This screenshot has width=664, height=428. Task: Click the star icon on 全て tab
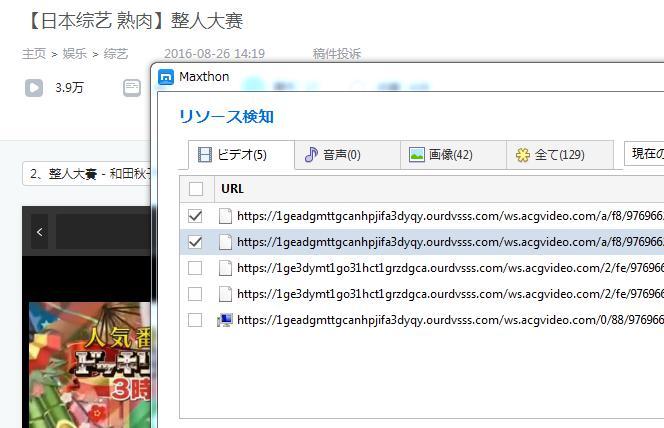523,155
